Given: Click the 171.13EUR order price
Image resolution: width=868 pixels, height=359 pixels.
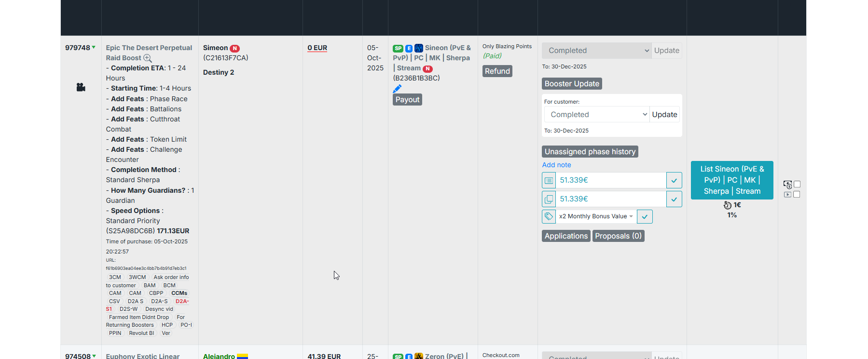Looking at the screenshot, I should [x=173, y=231].
